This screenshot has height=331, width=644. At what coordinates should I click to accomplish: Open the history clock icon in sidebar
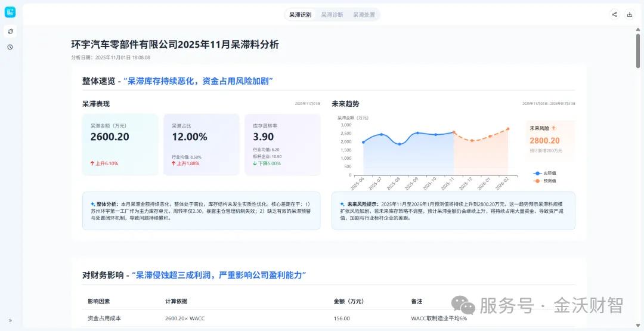[x=10, y=47]
